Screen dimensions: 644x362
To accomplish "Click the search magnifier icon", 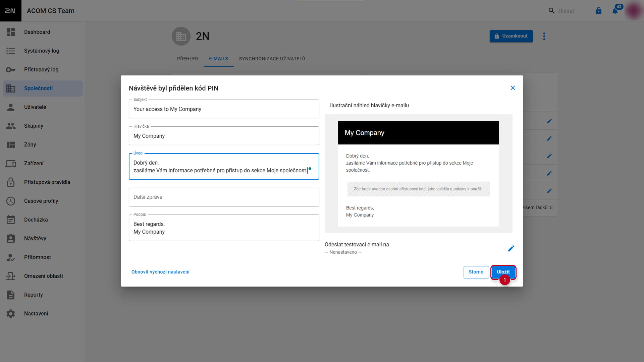I will (551, 11).
